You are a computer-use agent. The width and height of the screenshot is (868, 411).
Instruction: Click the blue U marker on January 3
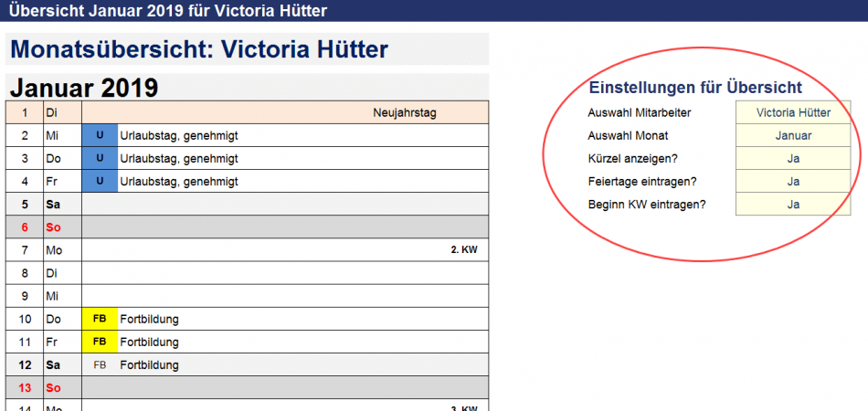click(100, 159)
